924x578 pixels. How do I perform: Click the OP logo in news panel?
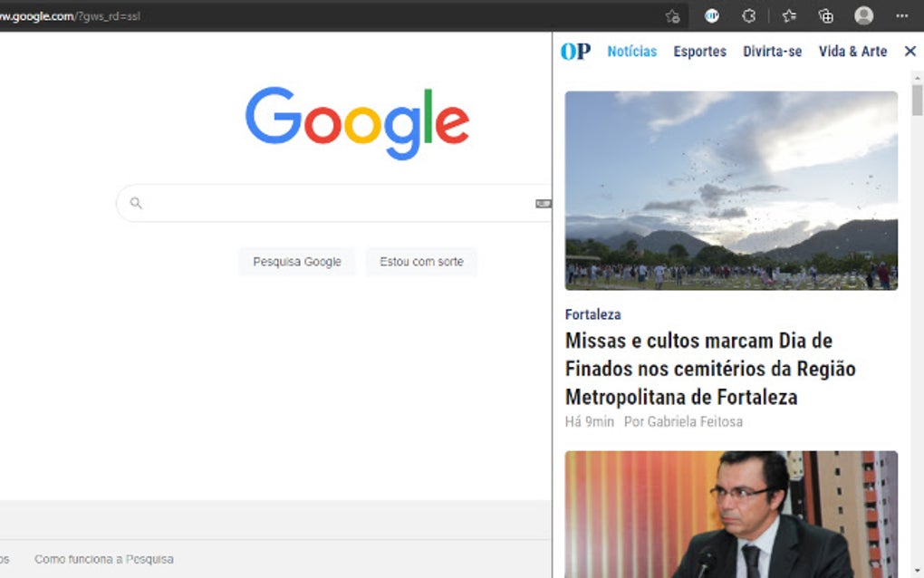(x=575, y=52)
